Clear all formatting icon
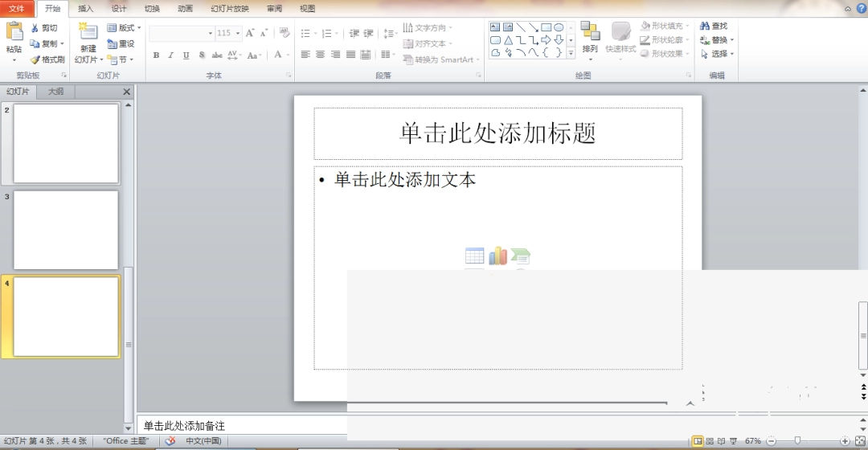The width and height of the screenshot is (868, 450). [x=285, y=33]
